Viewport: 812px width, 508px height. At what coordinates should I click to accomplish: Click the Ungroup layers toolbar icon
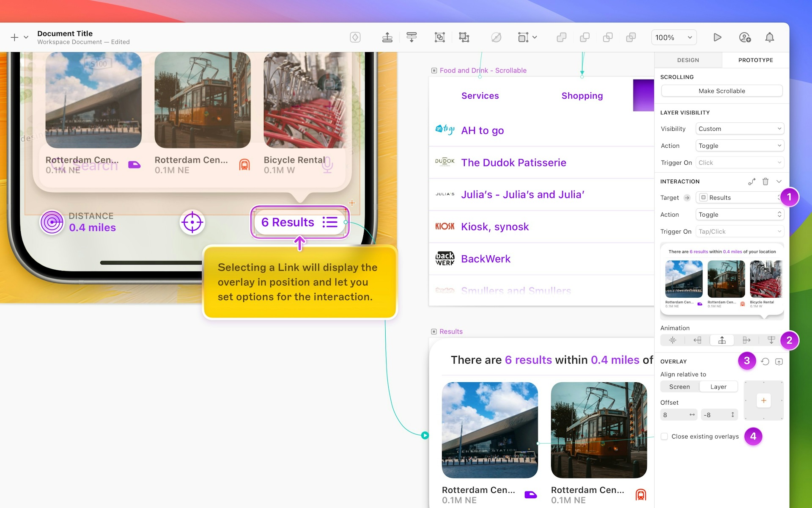[x=464, y=37]
